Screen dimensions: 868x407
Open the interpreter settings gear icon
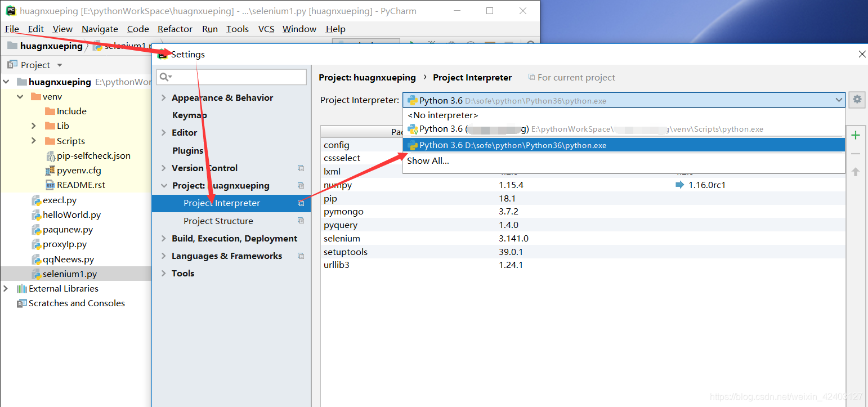[x=857, y=100]
